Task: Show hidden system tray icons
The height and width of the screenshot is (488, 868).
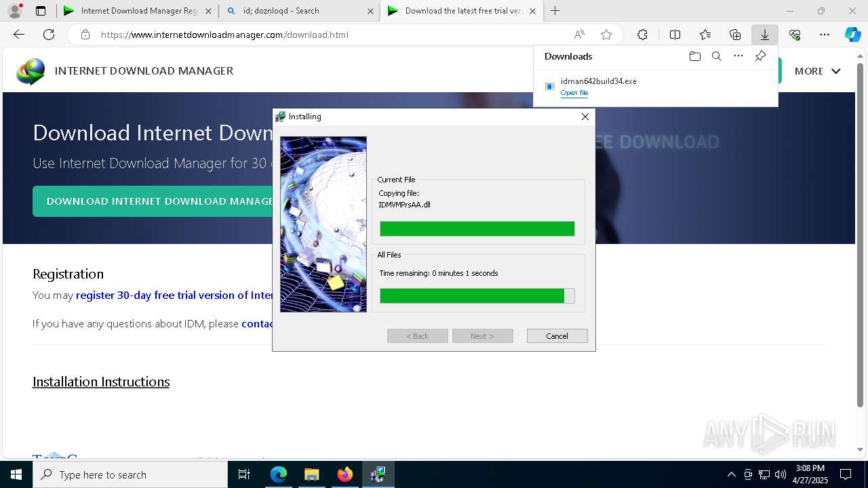Action: pyautogui.click(x=731, y=474)
